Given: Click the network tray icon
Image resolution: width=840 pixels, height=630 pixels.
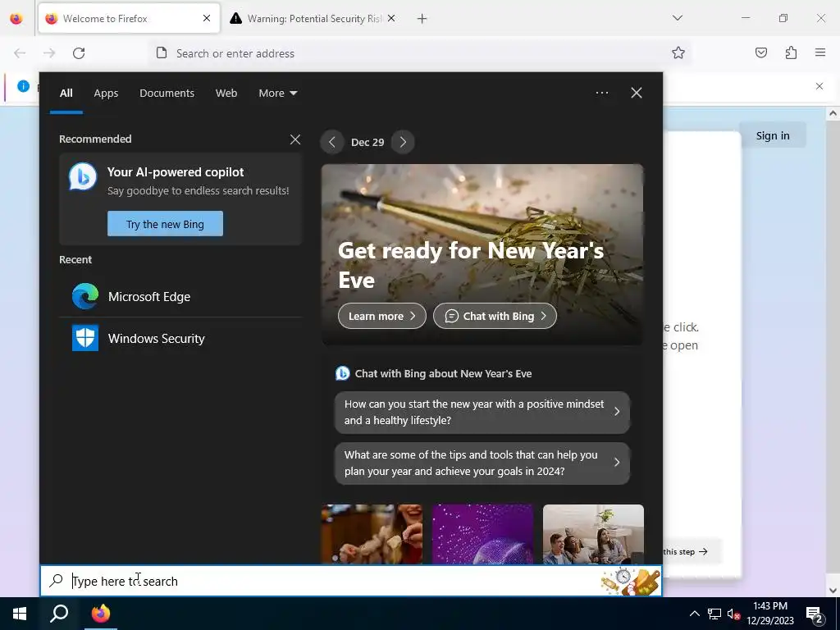Looking at the screenshot, I should tap(714, 614).
